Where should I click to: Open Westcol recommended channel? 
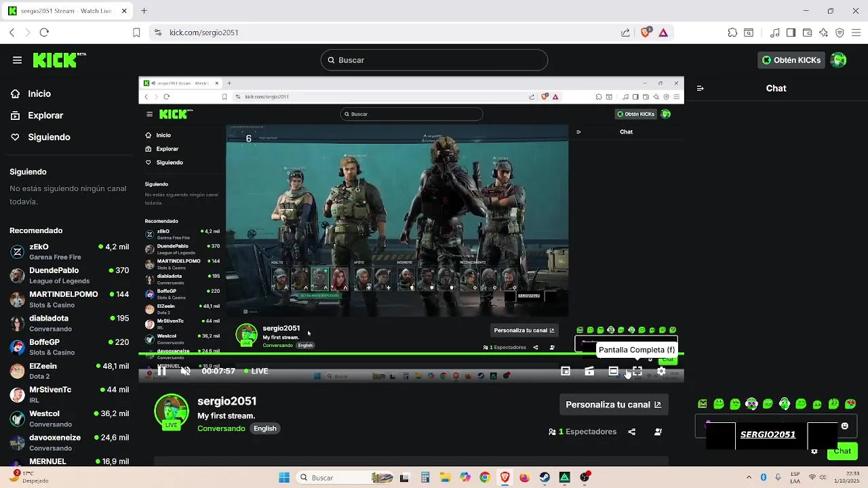tap(69, 418)
